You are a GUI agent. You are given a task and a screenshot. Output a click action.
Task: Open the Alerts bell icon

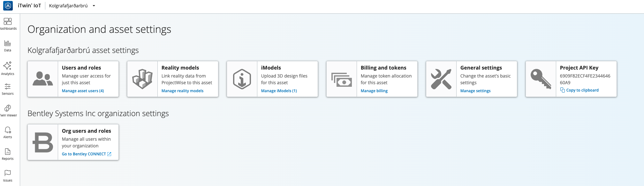coord(8,130)
